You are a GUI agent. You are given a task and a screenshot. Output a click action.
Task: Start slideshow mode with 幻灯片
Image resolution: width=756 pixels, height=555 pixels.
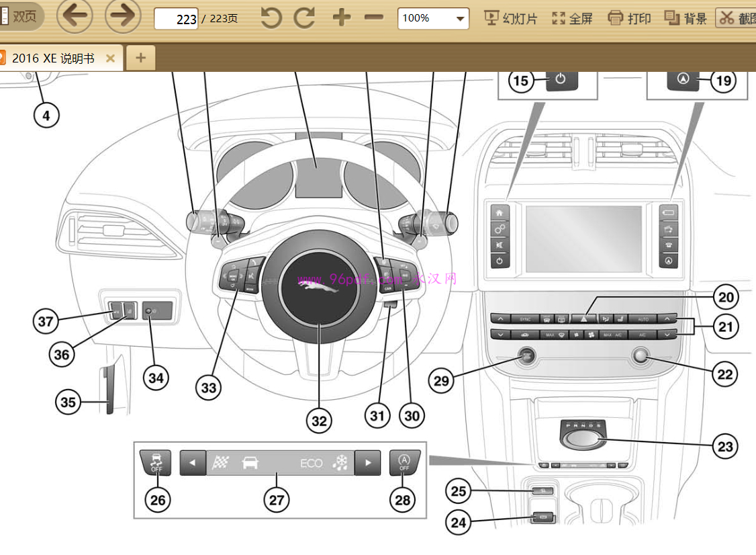511,18
